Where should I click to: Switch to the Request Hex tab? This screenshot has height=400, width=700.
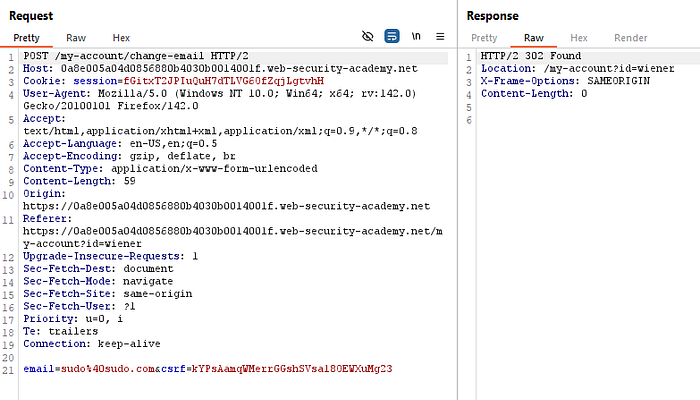tap(121, 38)
